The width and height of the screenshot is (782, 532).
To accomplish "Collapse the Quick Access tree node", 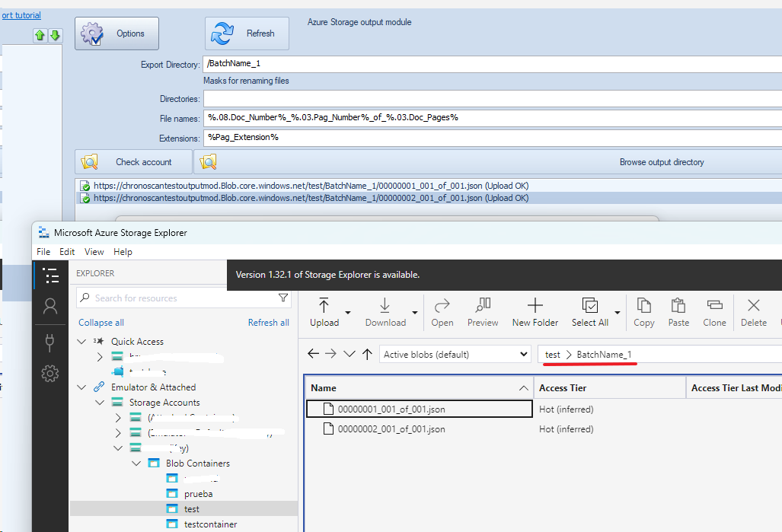I will point(82,342).
